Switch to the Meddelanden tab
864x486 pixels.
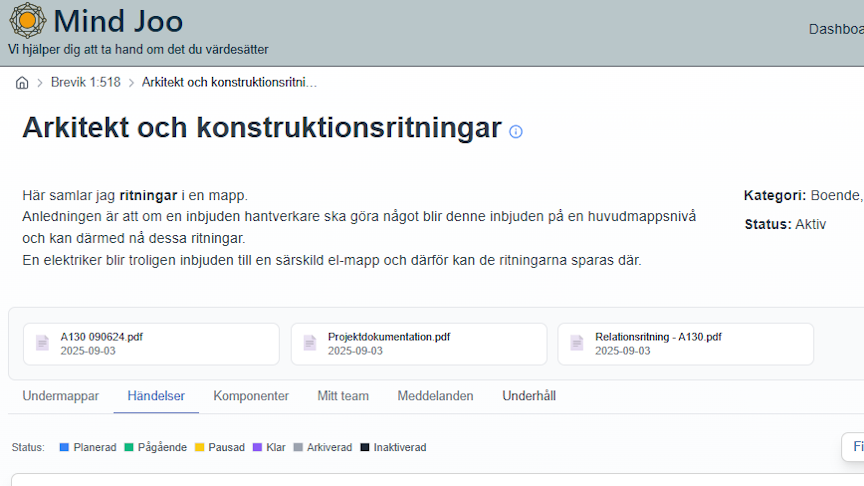point(435,396)
